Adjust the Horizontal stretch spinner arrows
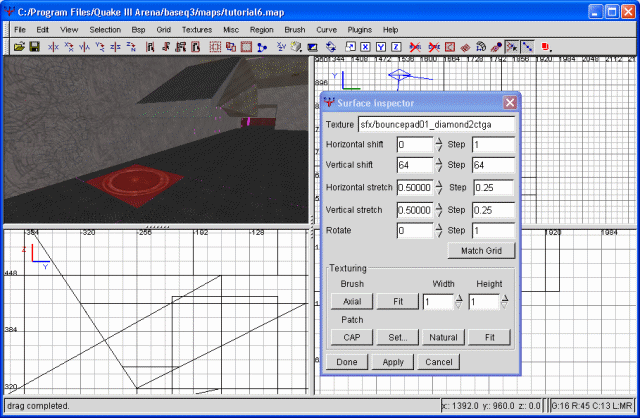This screenshot has height=418, width=640. [439, 187]
